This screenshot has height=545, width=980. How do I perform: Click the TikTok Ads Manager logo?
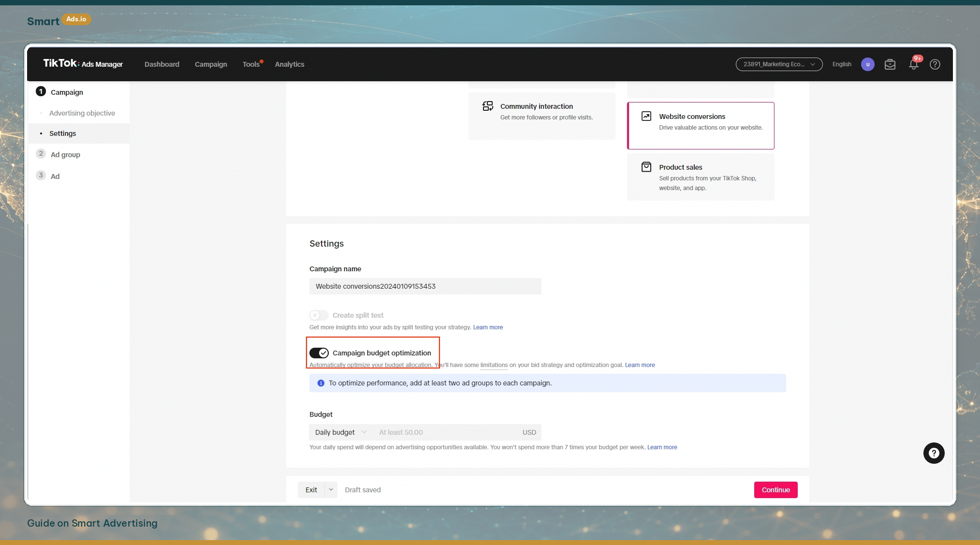[x=83, y=64]
